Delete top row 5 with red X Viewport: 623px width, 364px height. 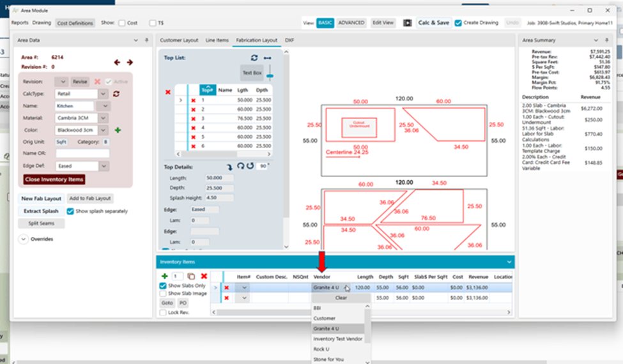pyautogui.click(x=194, y=137)
